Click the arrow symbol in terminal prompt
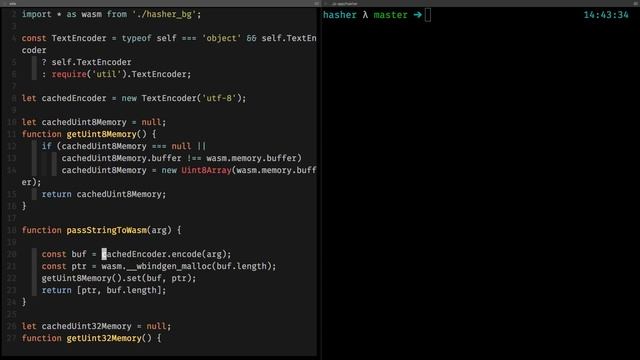 point(417,15)
